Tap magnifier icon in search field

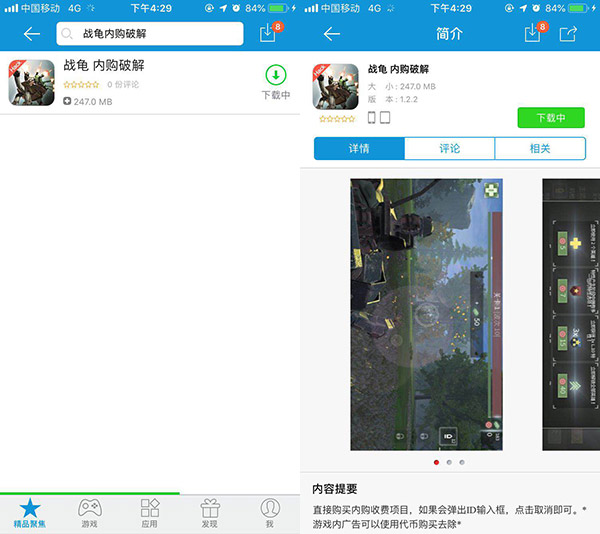(67, 34)
